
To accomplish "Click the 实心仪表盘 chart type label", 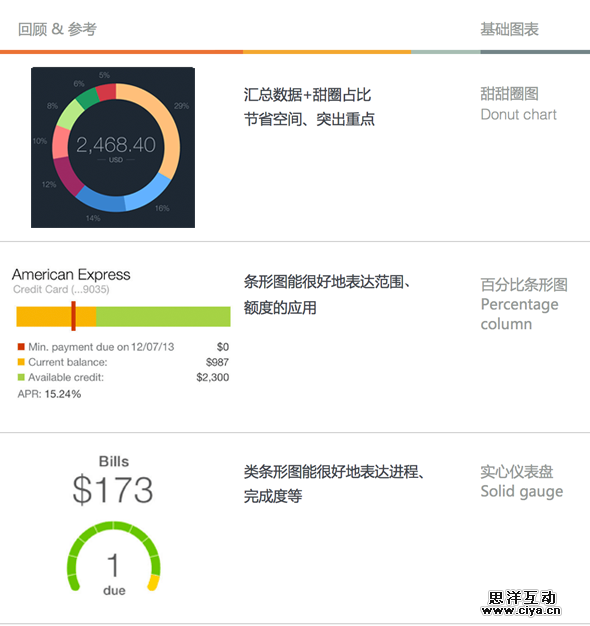I will pos(517,471).
